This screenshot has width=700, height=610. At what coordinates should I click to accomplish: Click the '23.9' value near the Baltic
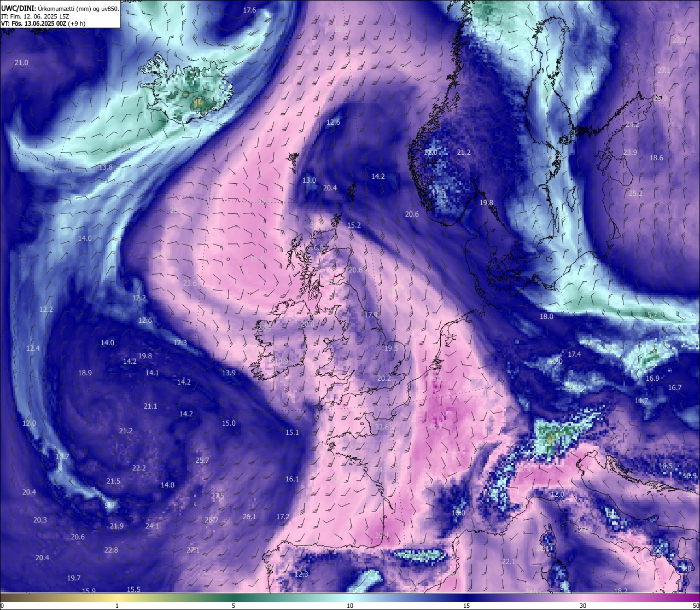click(630, 152)
